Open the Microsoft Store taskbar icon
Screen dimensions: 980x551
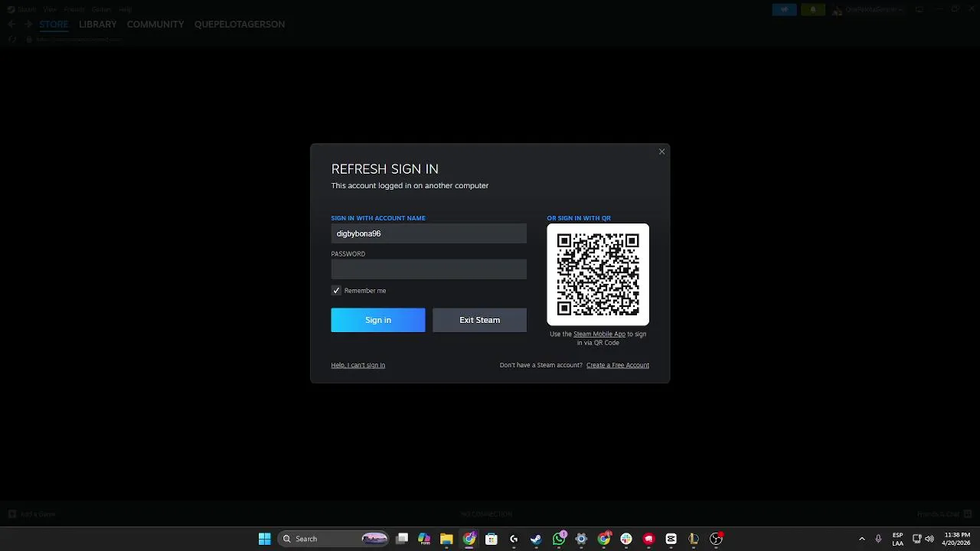point(492,539)
